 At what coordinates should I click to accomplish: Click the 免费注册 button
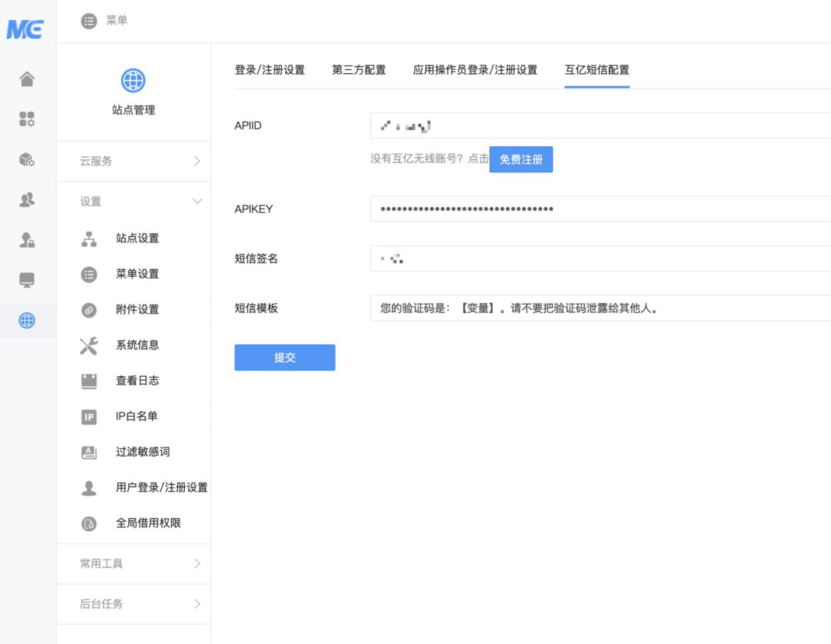click(521, 160)
